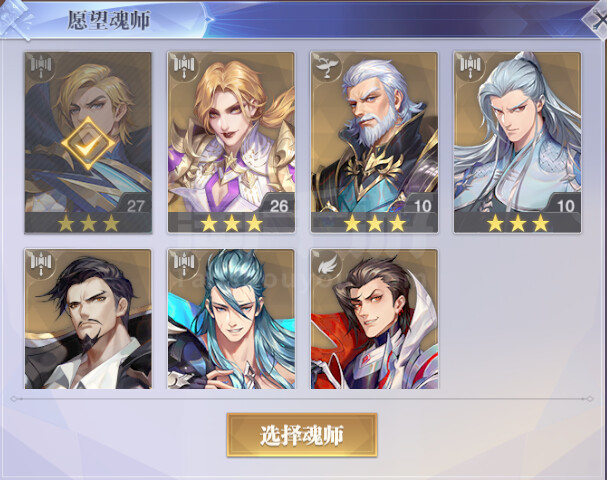This screenshot has height=480, width=607.
Task: Uncheck the golden checkmark on the level 27 card
Action: pos(88,144)
